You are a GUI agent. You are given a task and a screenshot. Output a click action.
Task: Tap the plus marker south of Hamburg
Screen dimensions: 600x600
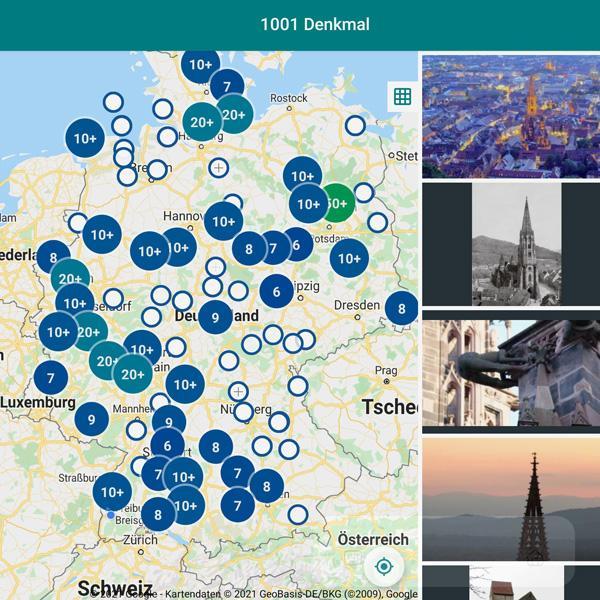[x=218, y=168]
